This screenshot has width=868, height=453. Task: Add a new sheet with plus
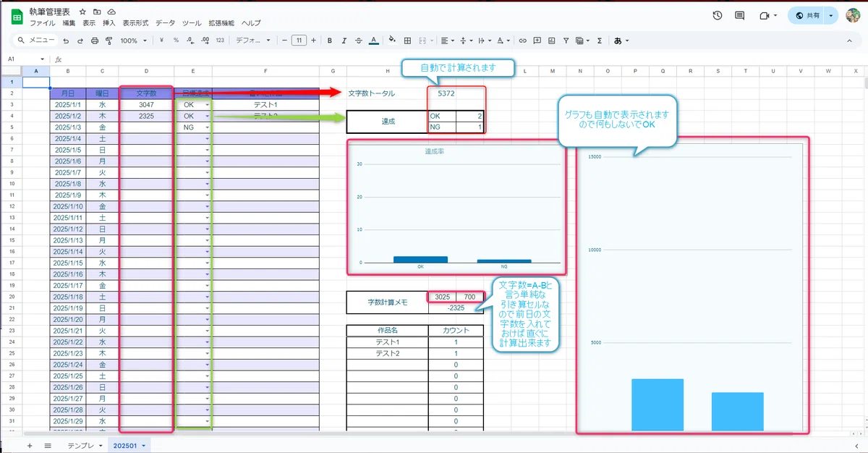click(x=30, y=446)
